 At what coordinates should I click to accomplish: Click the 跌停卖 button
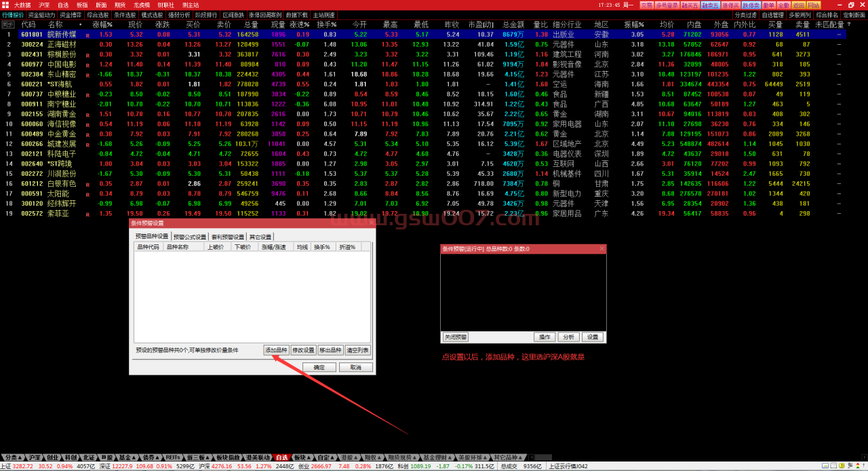point(751,5)
